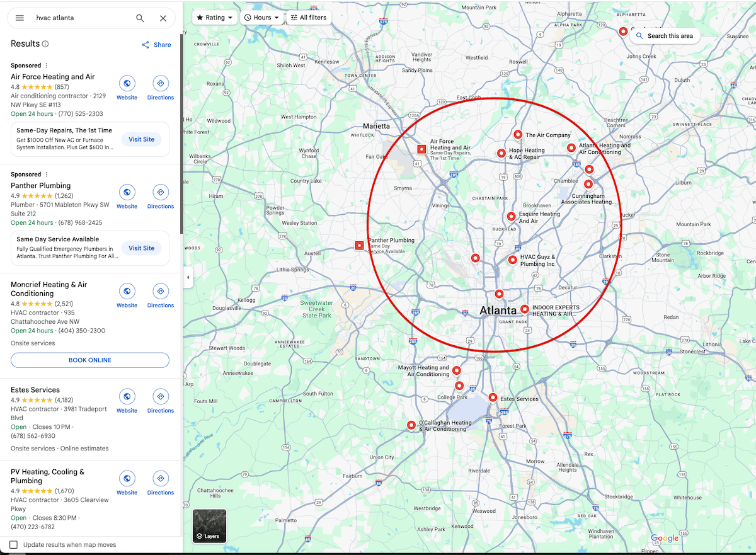Open the Rating filter dropdown

point(214,17)
